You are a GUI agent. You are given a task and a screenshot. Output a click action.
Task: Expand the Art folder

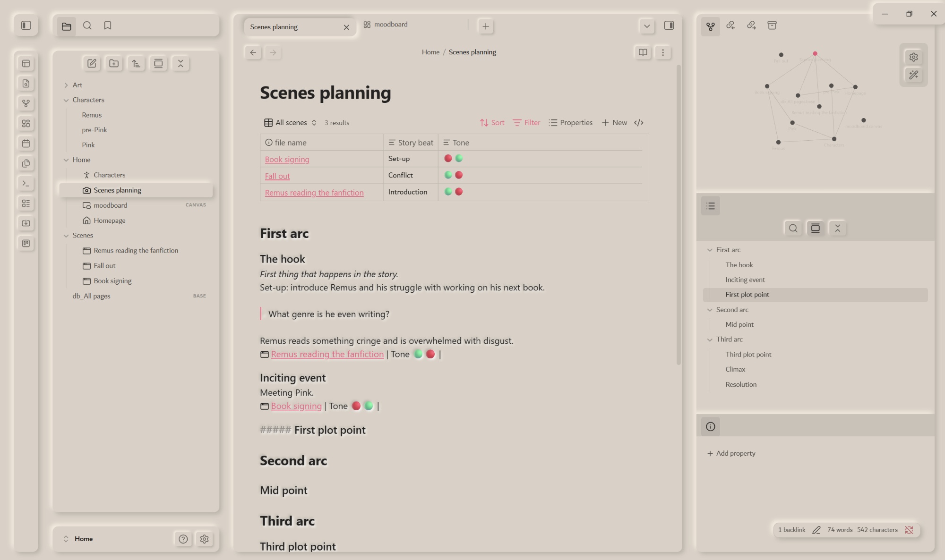click(66, 85)
